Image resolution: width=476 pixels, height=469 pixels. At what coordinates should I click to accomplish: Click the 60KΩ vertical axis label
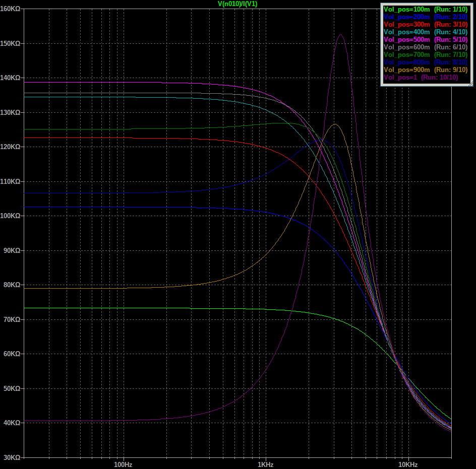pos(12,354)
